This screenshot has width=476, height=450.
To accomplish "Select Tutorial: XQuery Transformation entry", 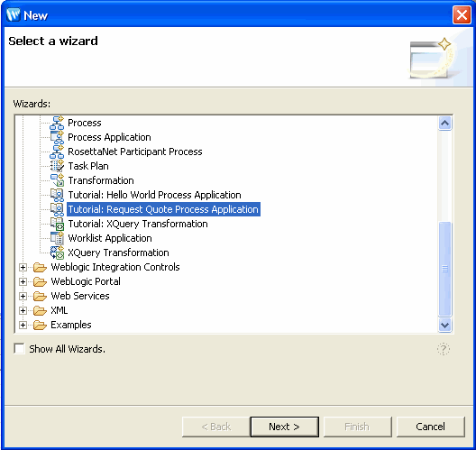I will (138, 224).
